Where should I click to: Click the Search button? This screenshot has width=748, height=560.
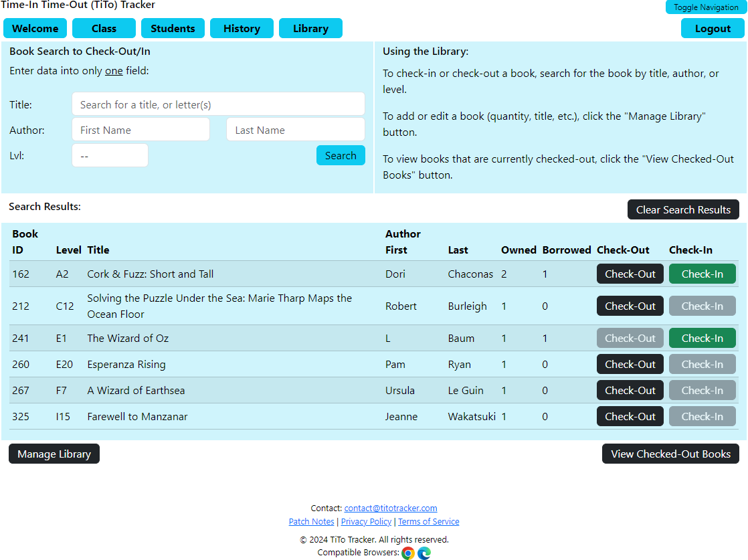pyautogui.click(x=341, y=155)
